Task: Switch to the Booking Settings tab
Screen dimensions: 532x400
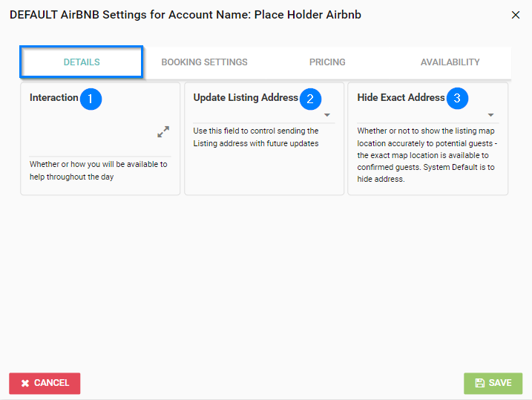Action: coord(204,62)
